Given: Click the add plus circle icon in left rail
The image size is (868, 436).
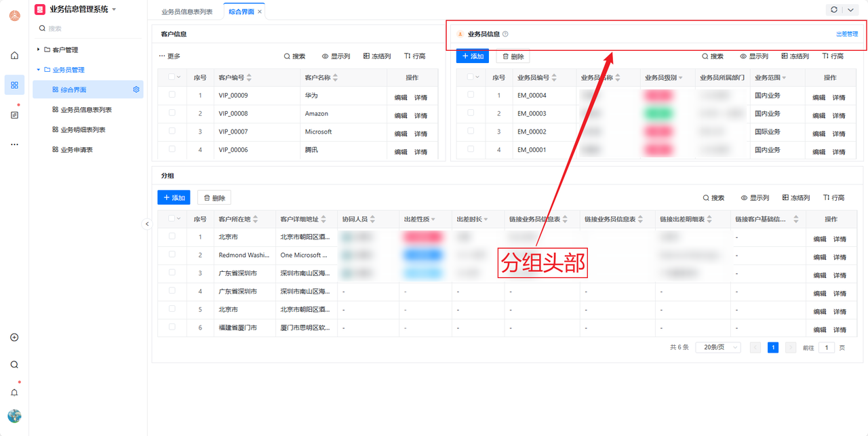Looking at the screenshot, I should [x=14, y=338].
